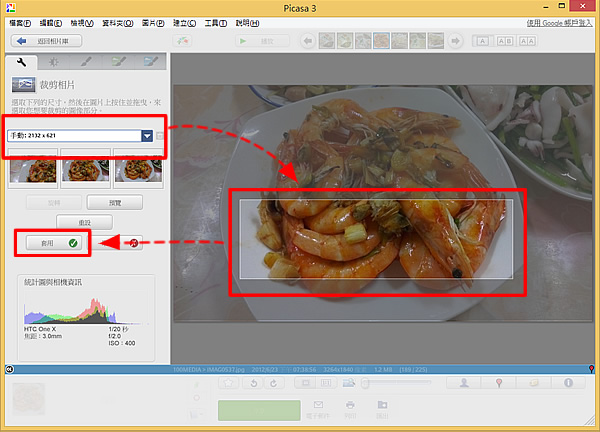Apply the crop with 套用 button
Screen dimensions: 600x432
tap(51, 242)
